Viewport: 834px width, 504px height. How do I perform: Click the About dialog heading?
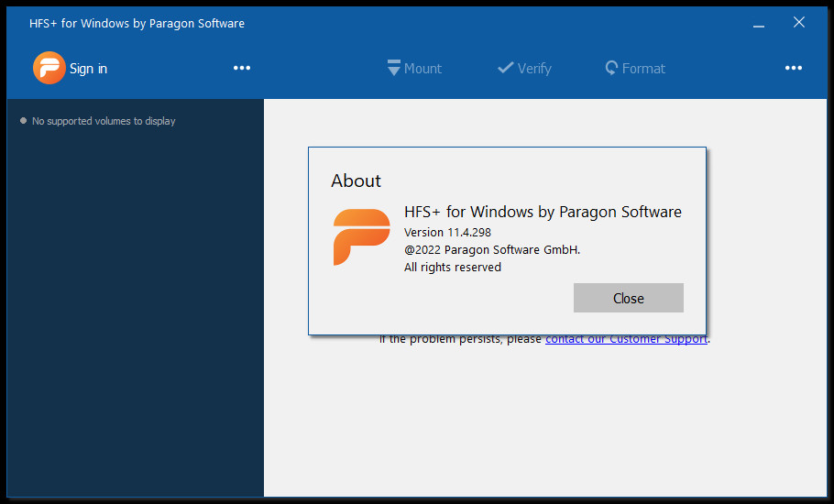click(x=356, y=181)
